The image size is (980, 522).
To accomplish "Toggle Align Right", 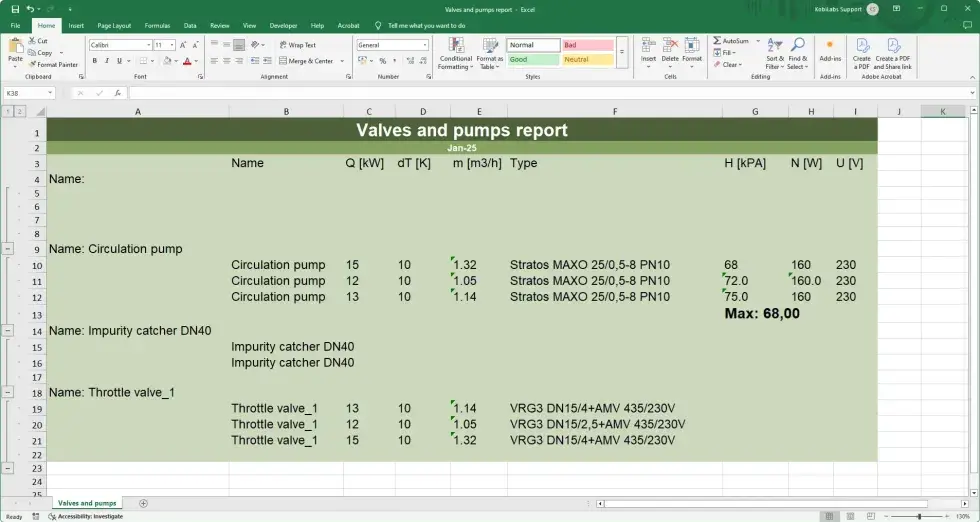I will pyautogui.click(x=239, y=61).
